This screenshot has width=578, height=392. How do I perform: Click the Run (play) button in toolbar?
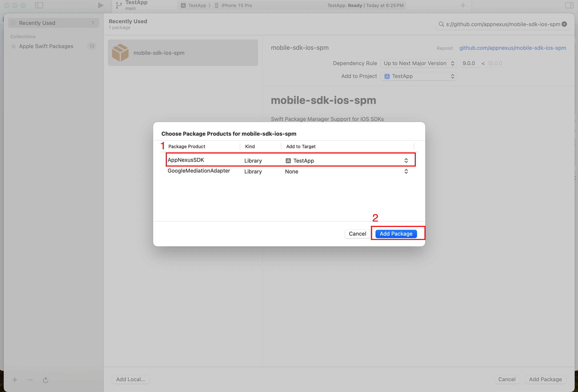point(100,5)
